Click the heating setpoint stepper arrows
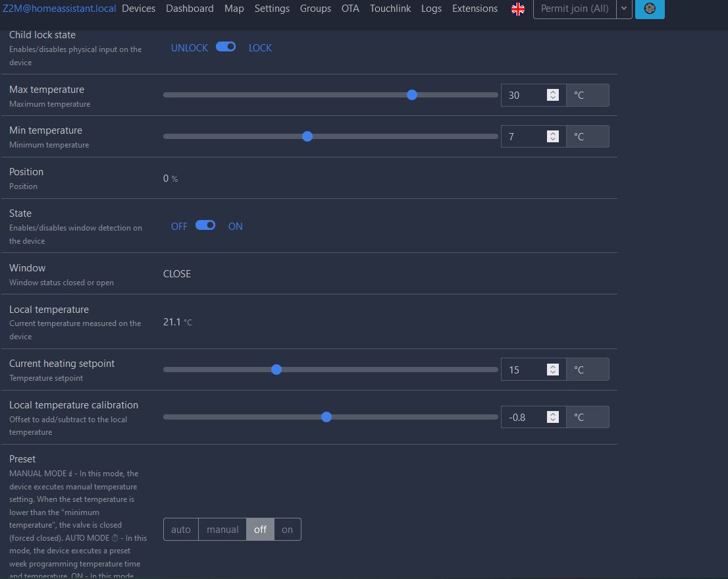This screenshot has height=579, width=728. coord(552,370)
